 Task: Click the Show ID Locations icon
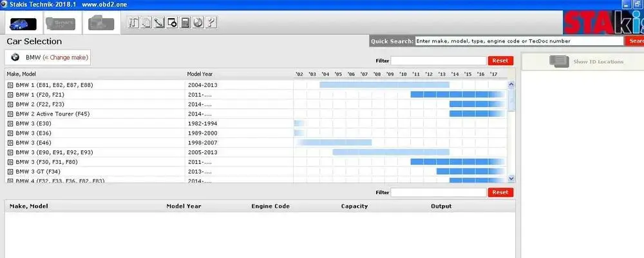tap(559, 61)
